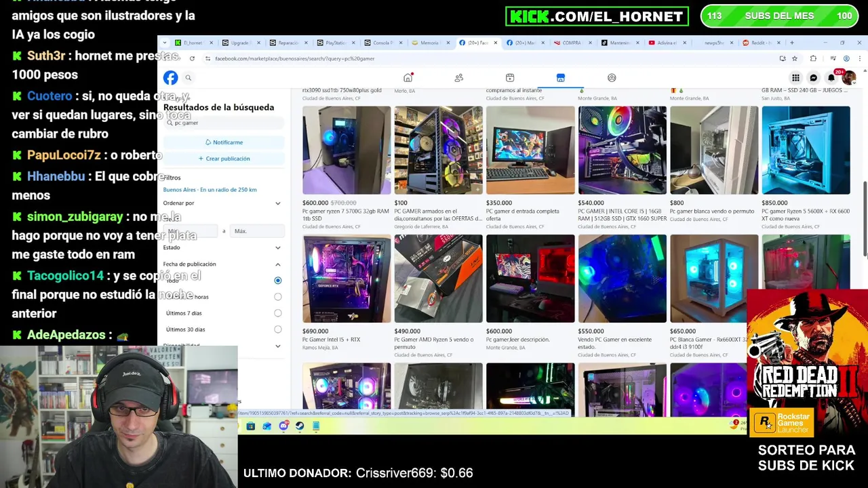This screenshot has height=488, width=868.
Task: Open Microsoft Store icon in the taskbar
Action: [x=251, y=426]
